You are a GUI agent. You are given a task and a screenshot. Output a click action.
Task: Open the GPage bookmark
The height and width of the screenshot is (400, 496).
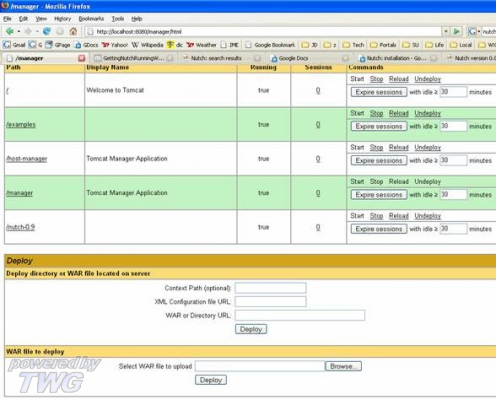click(x=58, y=45)
